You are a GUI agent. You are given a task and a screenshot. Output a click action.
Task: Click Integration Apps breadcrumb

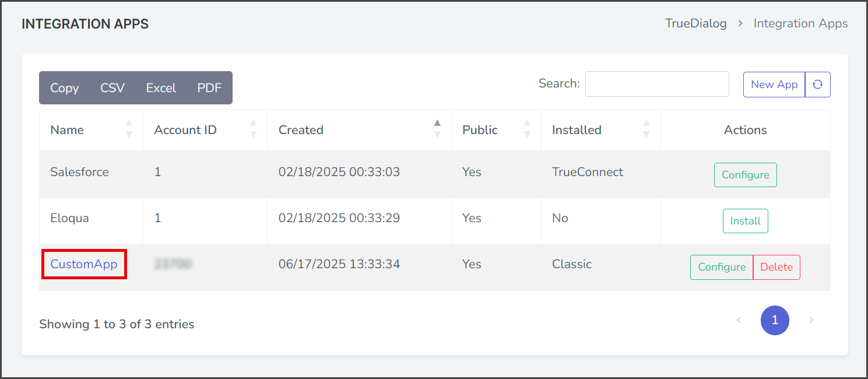[801, 23]
